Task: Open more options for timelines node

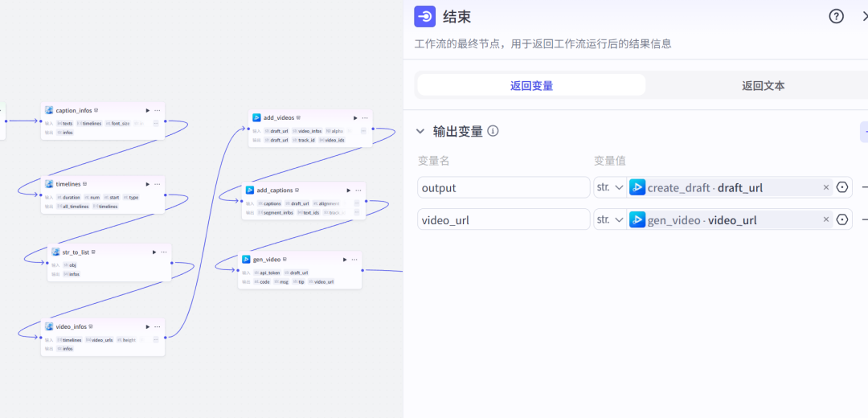Action: pos(158,184)
